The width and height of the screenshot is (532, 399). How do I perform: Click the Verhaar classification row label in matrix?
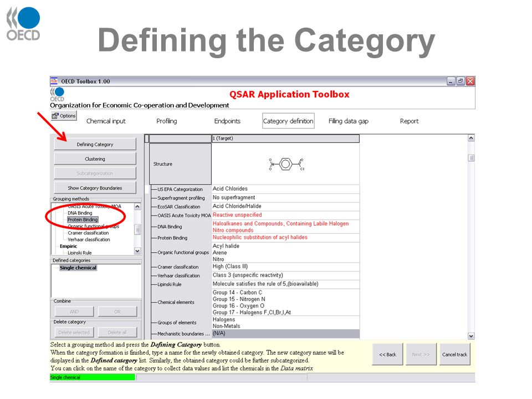[179, 276]
